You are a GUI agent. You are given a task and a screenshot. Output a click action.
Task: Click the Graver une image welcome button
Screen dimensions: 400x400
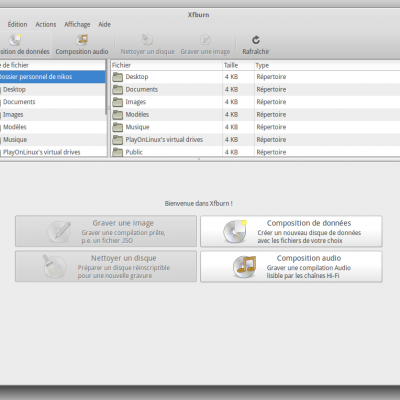(x=106, y=231)
